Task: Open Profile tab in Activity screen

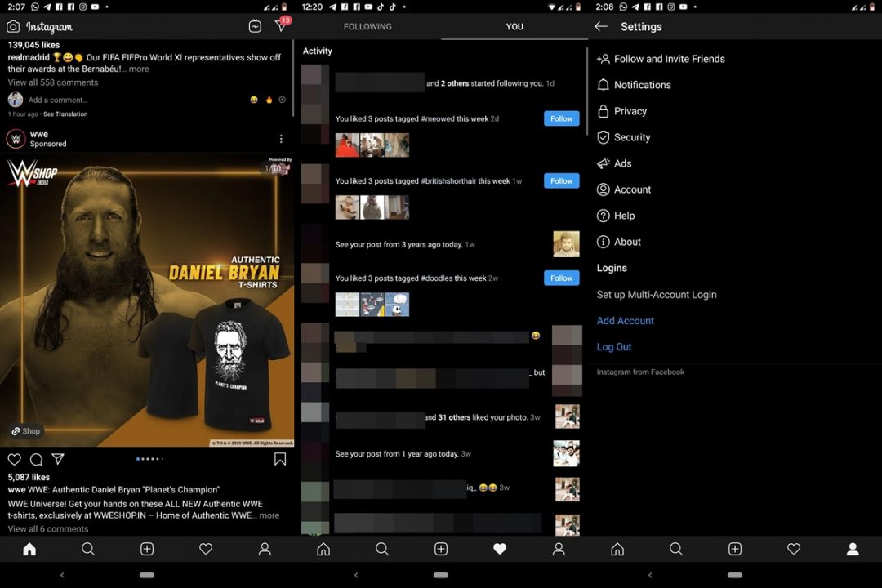Action: [559, 549]
